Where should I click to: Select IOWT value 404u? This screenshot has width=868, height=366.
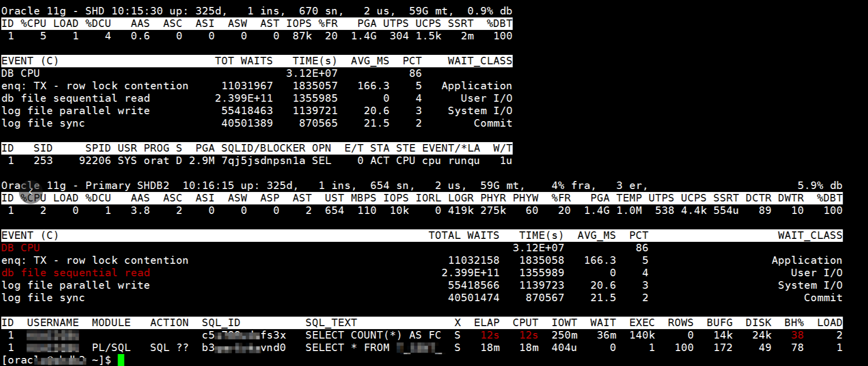(564, 348)
